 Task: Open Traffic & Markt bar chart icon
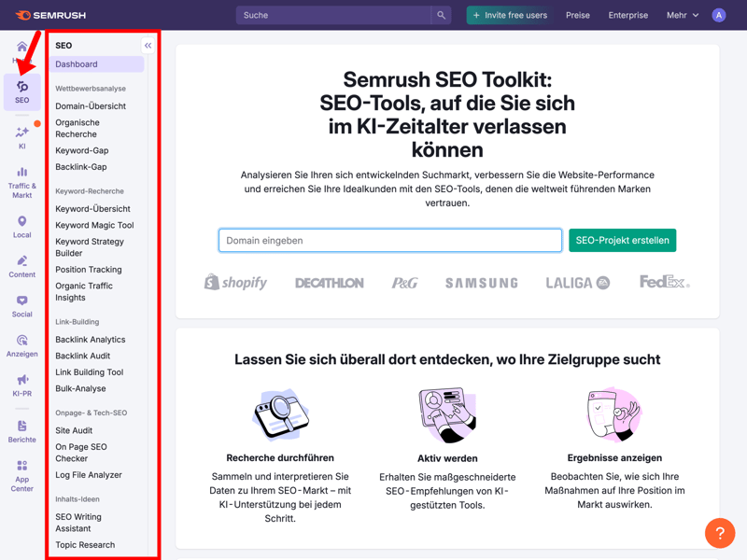[21, 172]
